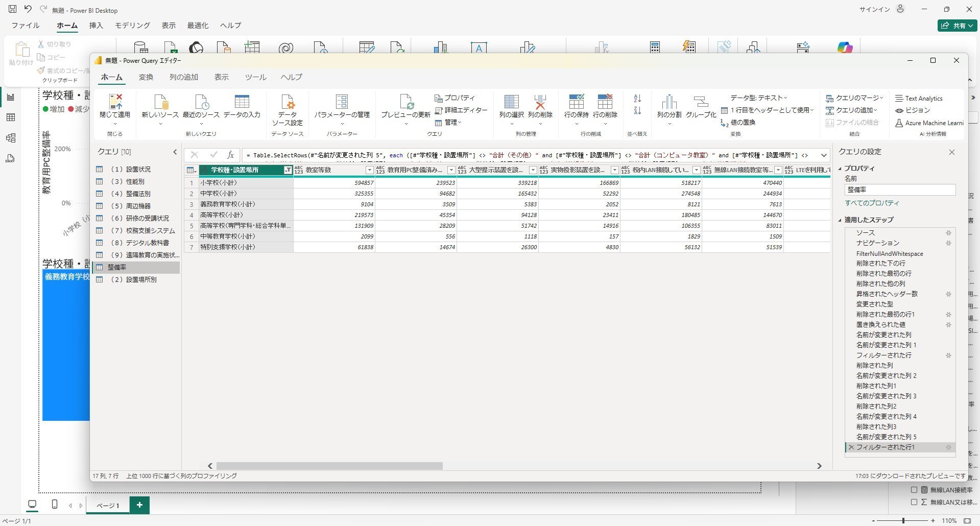Sort ascending with A-Z icon
The image size is (980, 526).
point(637,98)
